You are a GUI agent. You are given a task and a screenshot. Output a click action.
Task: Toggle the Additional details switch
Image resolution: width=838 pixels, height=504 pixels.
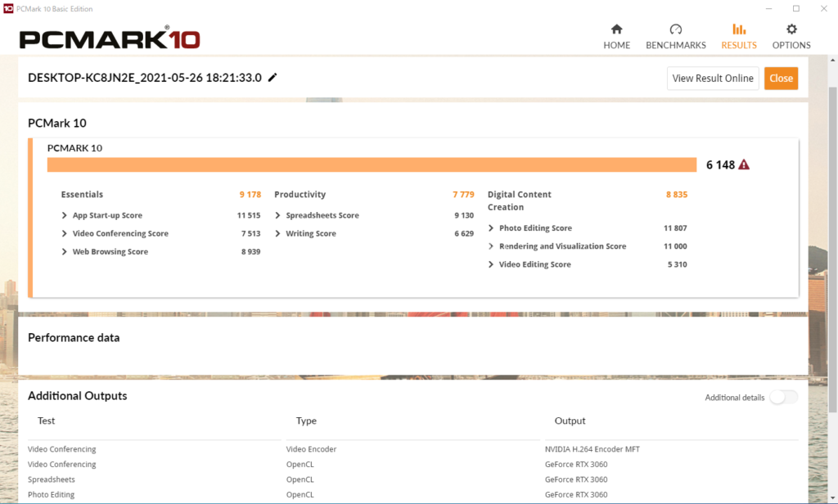coord(783,397)
